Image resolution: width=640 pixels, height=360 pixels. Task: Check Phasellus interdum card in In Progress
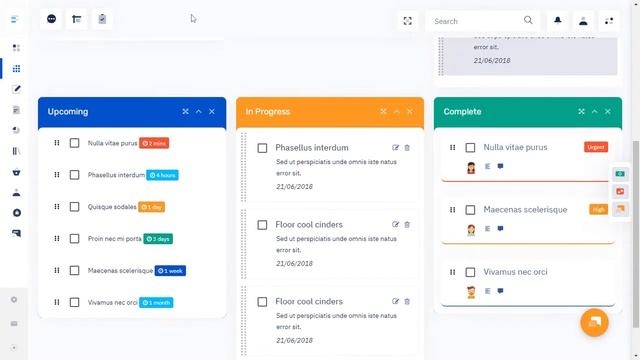click(x=262, y=148)
